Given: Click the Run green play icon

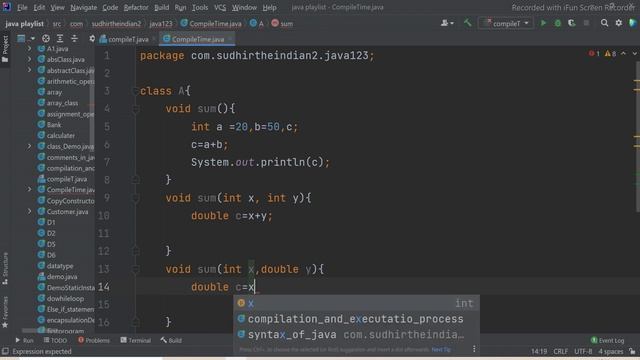Looking at the screenshot, I should click(x=543, y=23).
